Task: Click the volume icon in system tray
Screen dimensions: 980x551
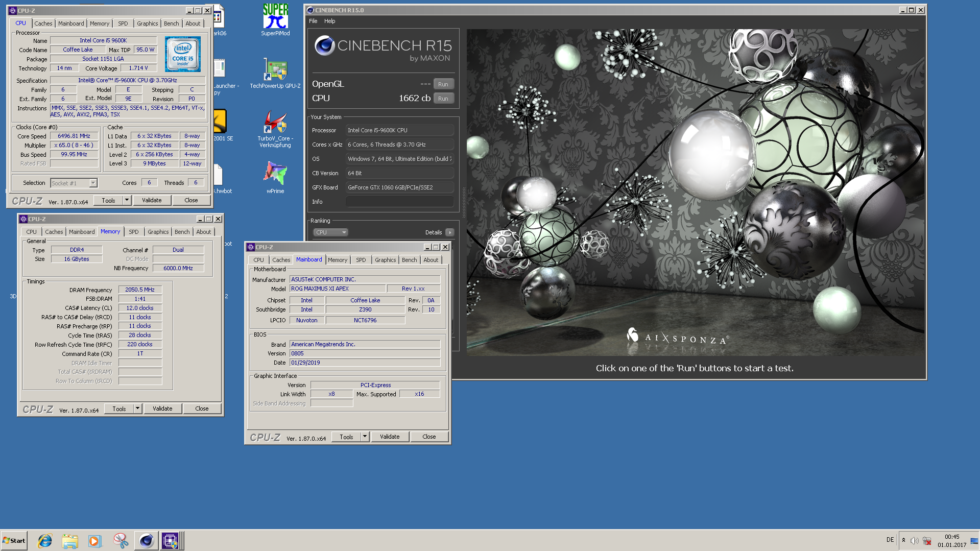Action: [x=915, y=541]
